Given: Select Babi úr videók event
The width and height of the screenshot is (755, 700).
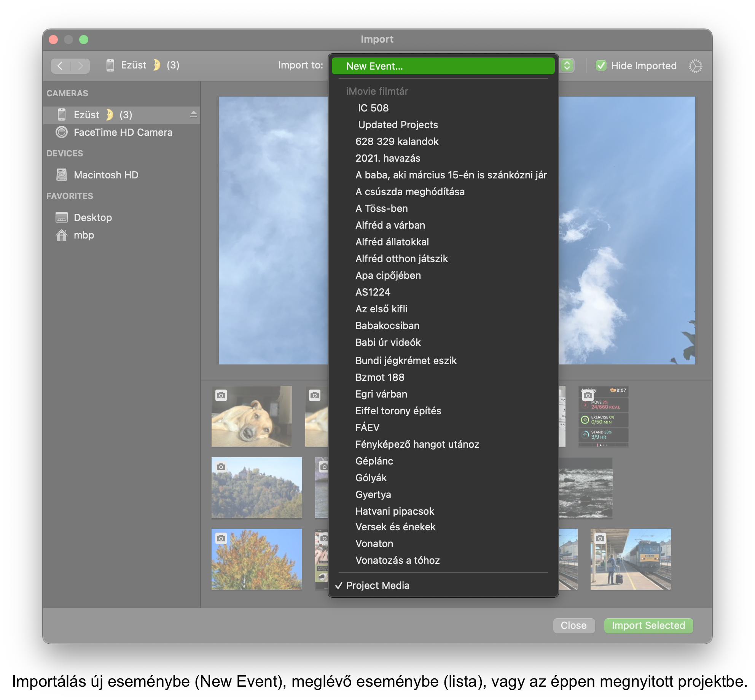Looking at the screenshot, I should [443, 342].
